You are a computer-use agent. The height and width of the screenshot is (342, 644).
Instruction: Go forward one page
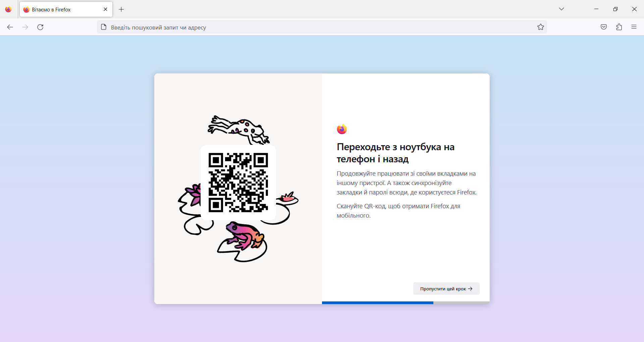coord(25,27)
